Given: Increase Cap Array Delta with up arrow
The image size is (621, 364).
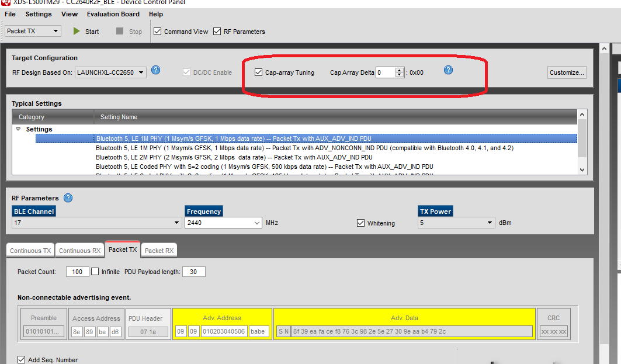Looking at the screenshot, I should click(x=399, y=70).
